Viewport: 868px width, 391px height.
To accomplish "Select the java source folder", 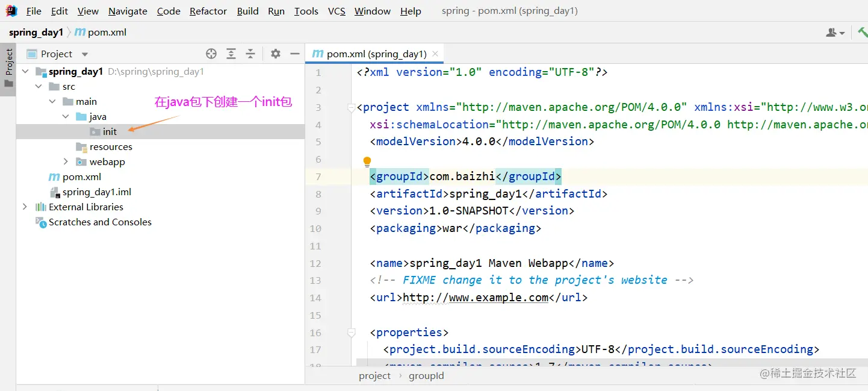I will point(98,116).
